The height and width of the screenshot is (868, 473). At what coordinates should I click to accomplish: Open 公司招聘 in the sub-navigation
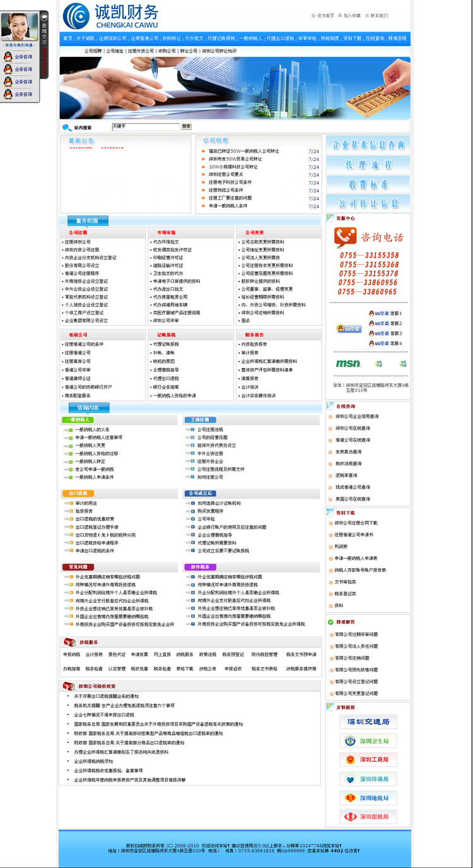pos(93,51)
